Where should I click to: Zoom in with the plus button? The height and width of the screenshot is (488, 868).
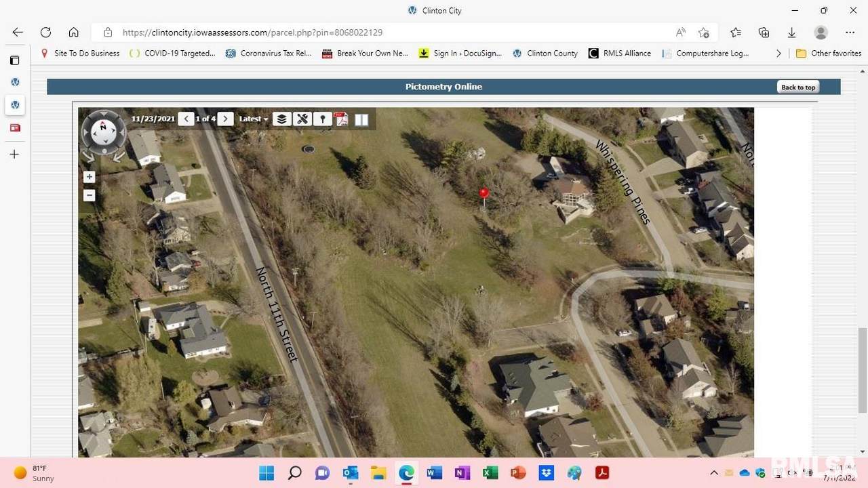coord(89,177)
